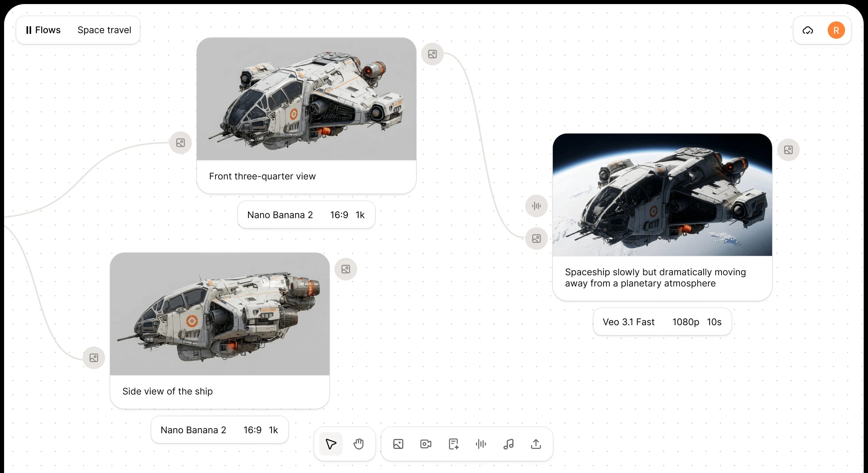Change the Veo 3.1 Fast model
The image size is (868, 473).
(628, 322)
